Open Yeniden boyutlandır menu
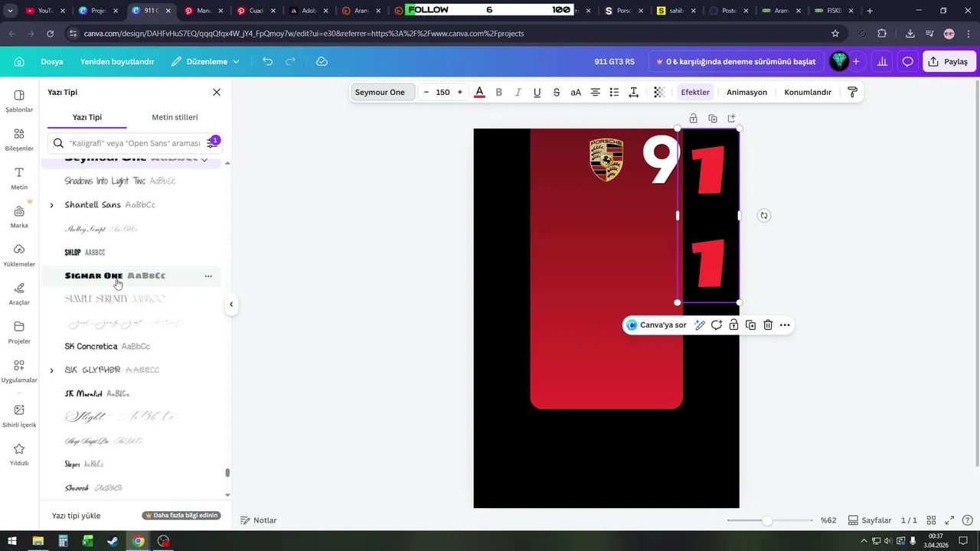 (117, 61)
